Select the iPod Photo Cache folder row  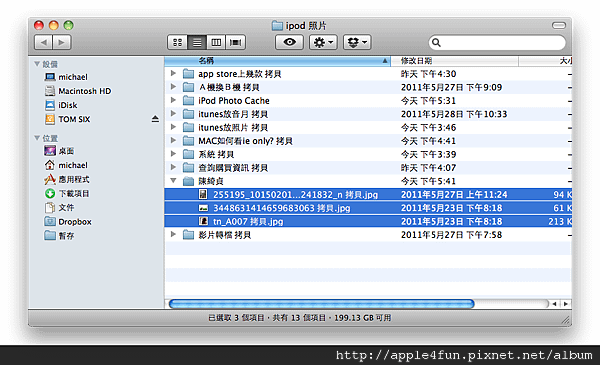pyautogui.click(x=368, y=101)
